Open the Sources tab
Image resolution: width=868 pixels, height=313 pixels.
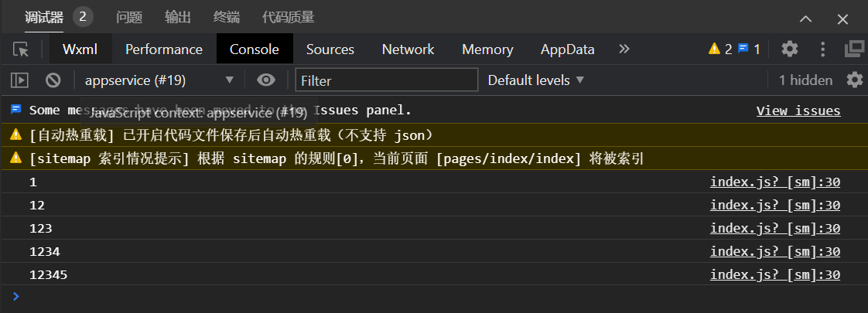330,49
